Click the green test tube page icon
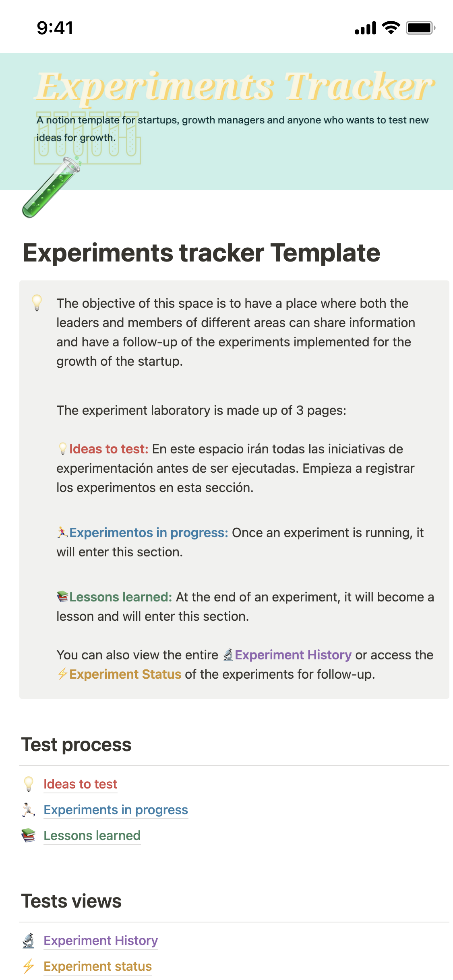Viewport: 453px width, 980px height. [51, 187]
